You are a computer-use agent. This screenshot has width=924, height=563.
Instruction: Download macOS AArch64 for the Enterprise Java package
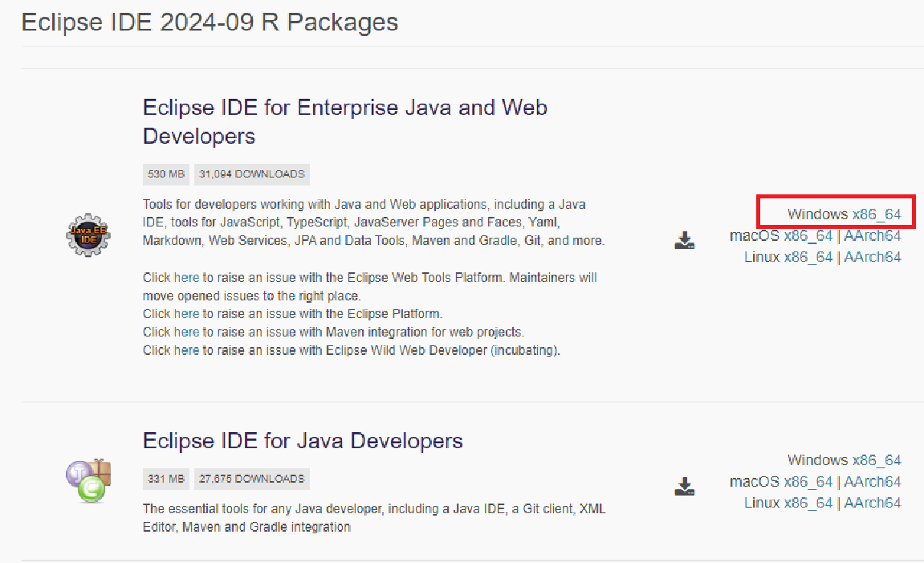click(872, 236)
